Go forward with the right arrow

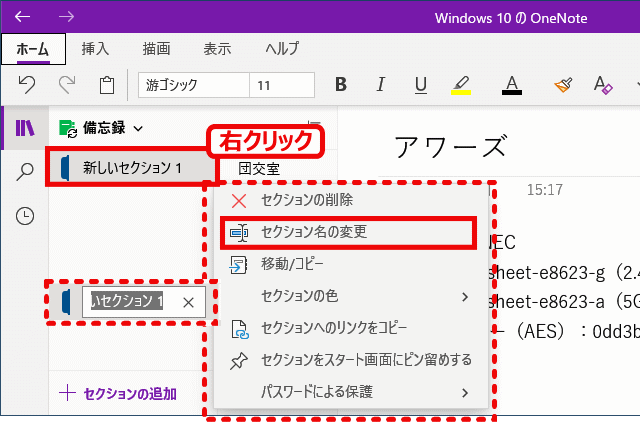pyautogui.click(x=66, y=17)
